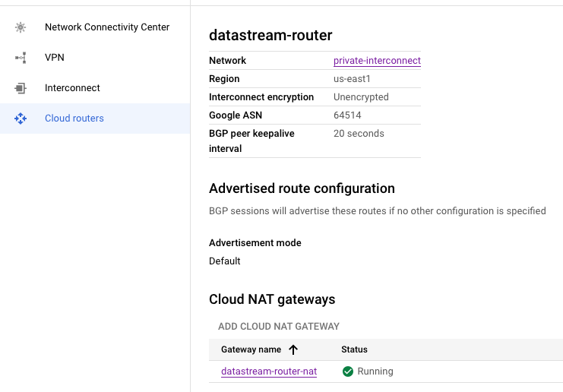Click the Google ASN value 64514
The height and width of the screenshot is (392, 563).
[x=347, y=115]
